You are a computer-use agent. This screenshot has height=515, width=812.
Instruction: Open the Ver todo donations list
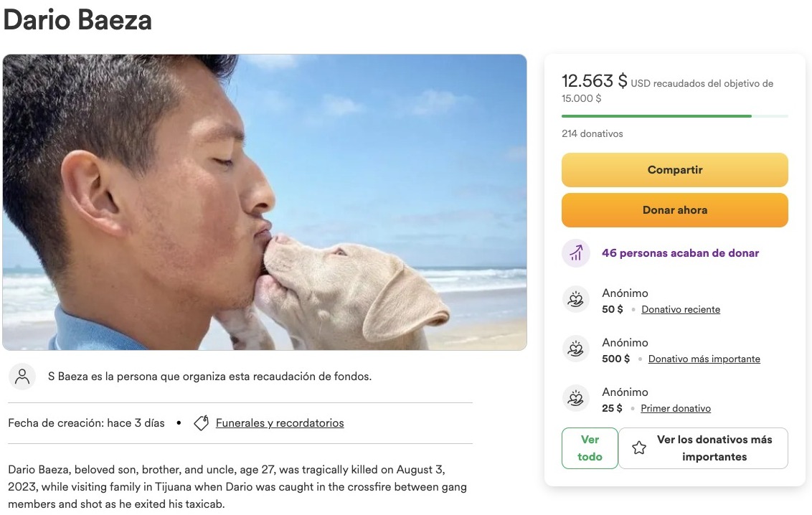(x=590, y=448)
